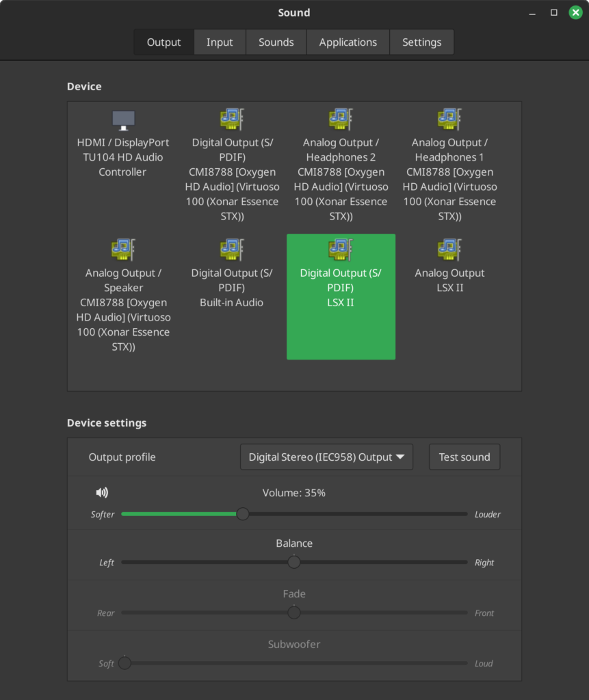Screen dimensions: 589x700
Task: Choose the Analog Output LSX II icon
Action: pos(449,250)
